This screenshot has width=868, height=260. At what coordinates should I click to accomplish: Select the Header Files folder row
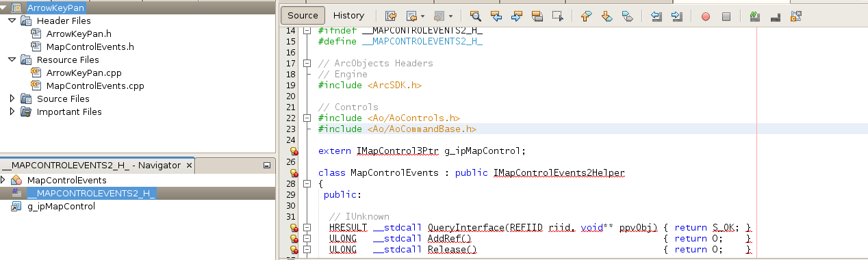64,21
